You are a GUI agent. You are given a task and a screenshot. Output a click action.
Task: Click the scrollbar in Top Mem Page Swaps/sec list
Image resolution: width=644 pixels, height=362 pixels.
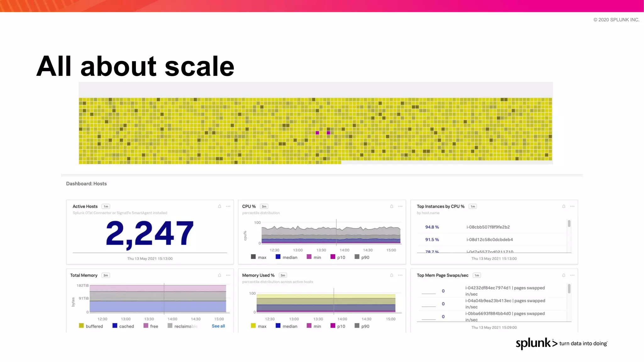(569, 289)
